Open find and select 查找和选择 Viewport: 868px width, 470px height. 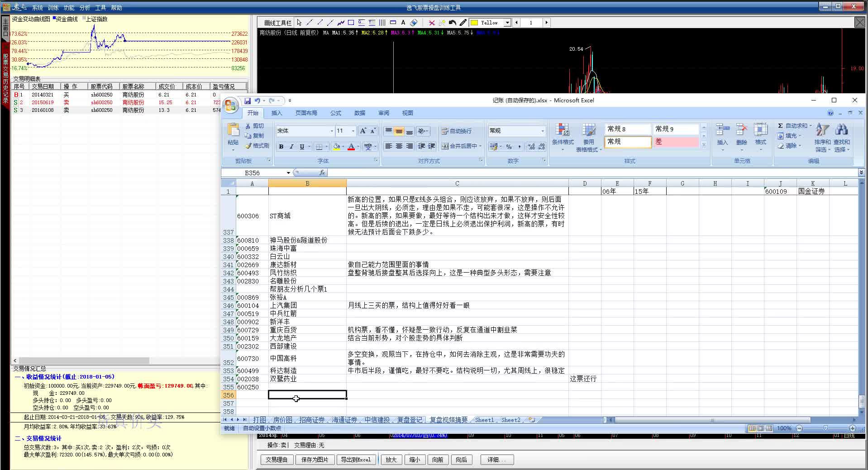(842, 138)
